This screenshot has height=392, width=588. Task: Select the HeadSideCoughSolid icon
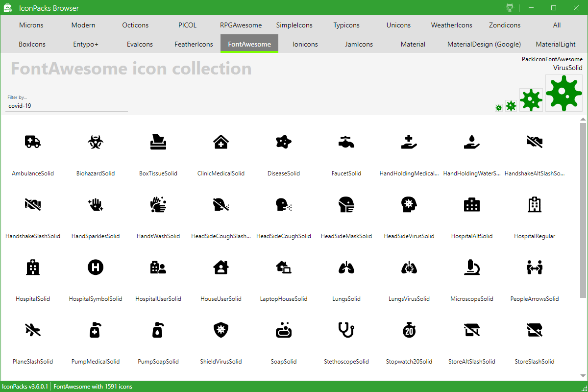tap(284, 205)
